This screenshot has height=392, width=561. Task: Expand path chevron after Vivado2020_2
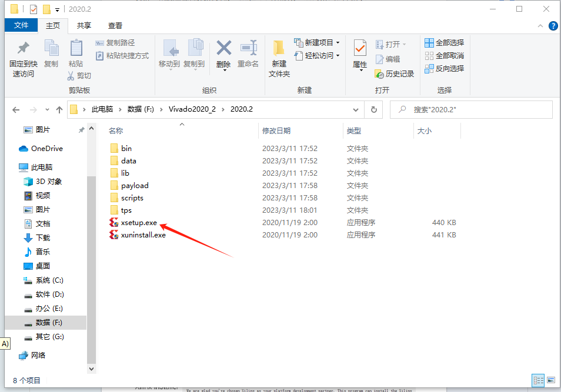[223, 109]
